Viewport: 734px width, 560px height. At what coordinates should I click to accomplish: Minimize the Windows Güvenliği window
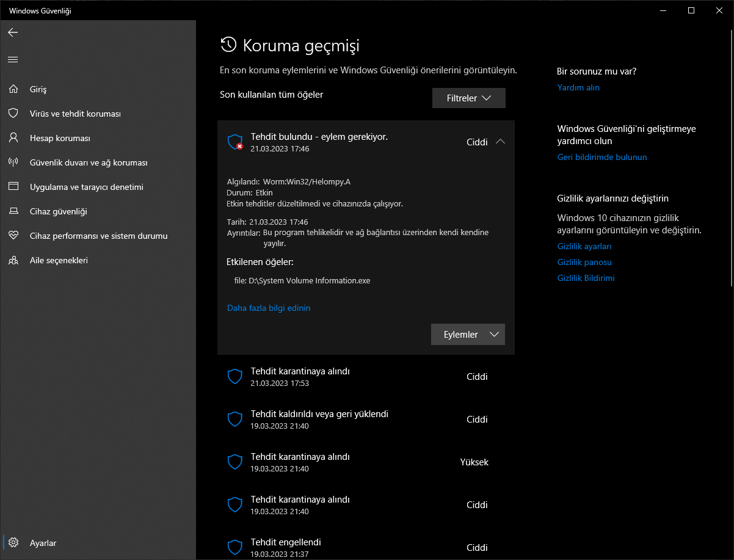click(x=663, y=10)
